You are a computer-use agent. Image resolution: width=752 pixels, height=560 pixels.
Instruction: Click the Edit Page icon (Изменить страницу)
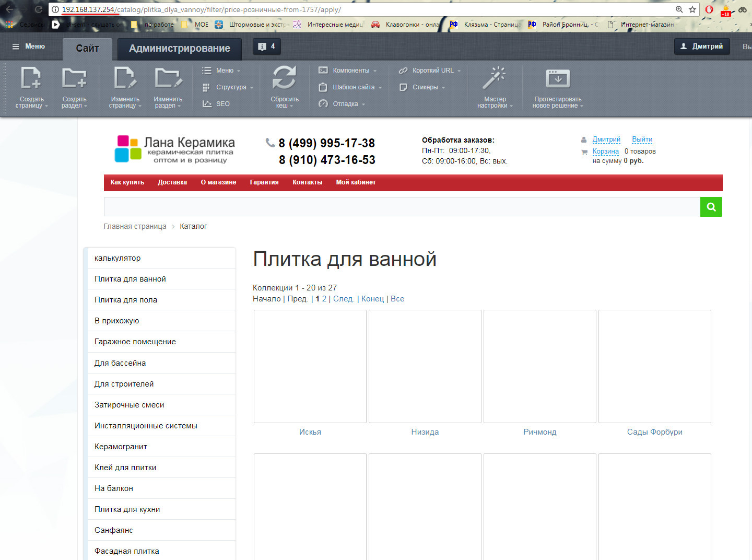click(x=125, y=78)
